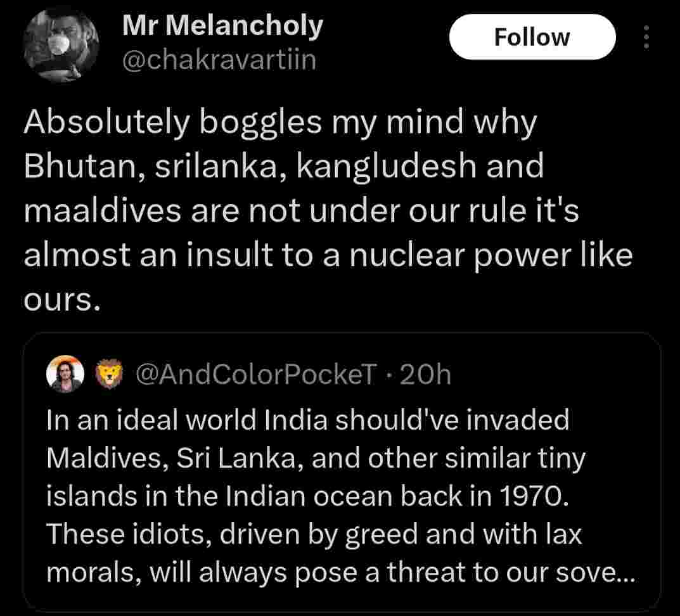This screenshot has width=680, height=616.
Task: Open the @chakravartiin handle link
Action: coord(218,61)
